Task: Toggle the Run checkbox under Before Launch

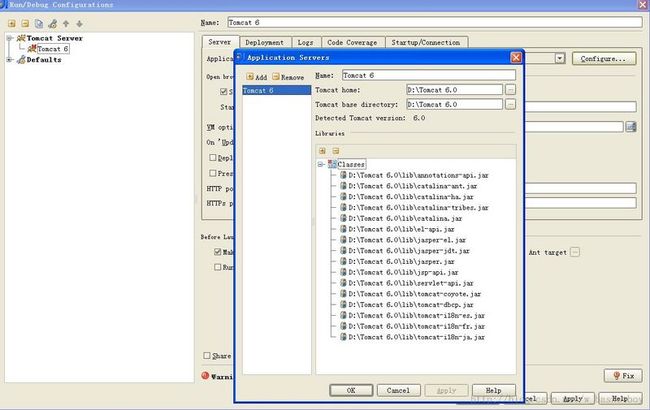Action: point(218,267)
